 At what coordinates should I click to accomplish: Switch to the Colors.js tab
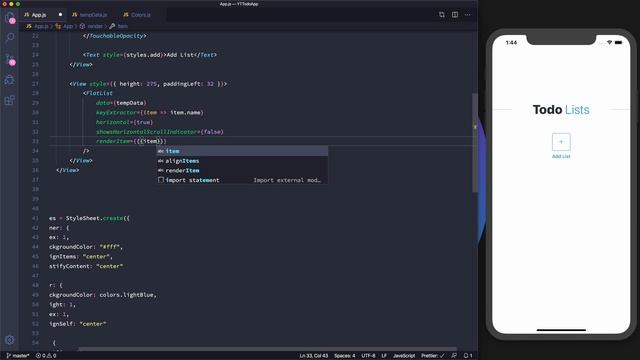[140, 15]
